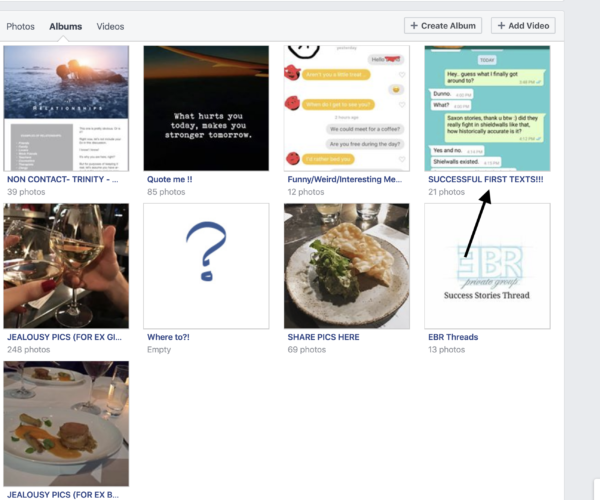Open the Quote me !! album cover
This screenshot has width=600, height=500.
coord(206,108)
